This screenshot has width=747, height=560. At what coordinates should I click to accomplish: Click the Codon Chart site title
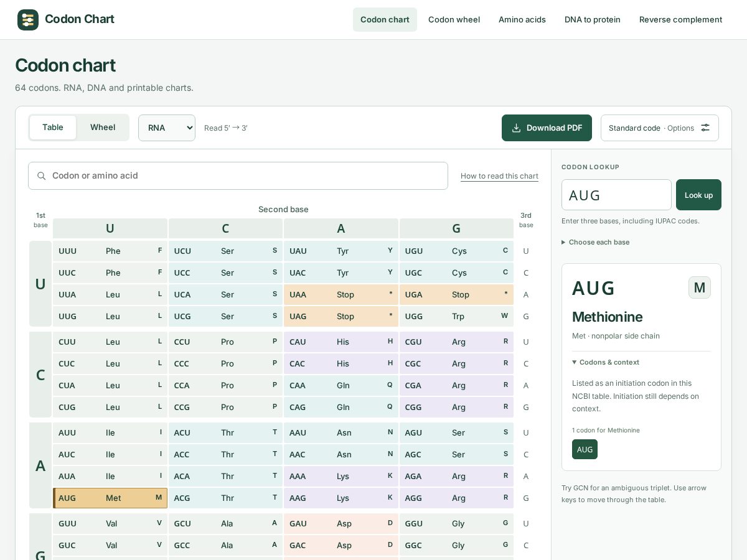pyautogui.click(x=80, y=19)
